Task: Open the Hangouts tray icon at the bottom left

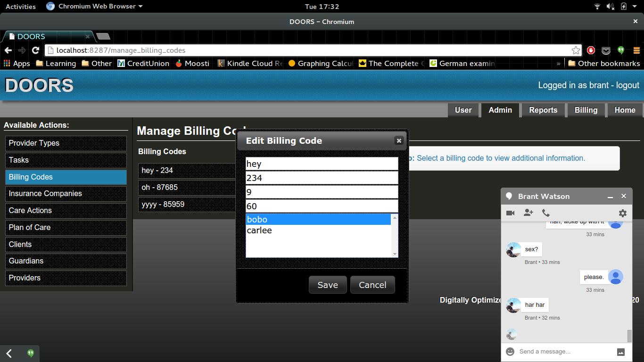Action: pyautogui.click(x=31, y=353)
